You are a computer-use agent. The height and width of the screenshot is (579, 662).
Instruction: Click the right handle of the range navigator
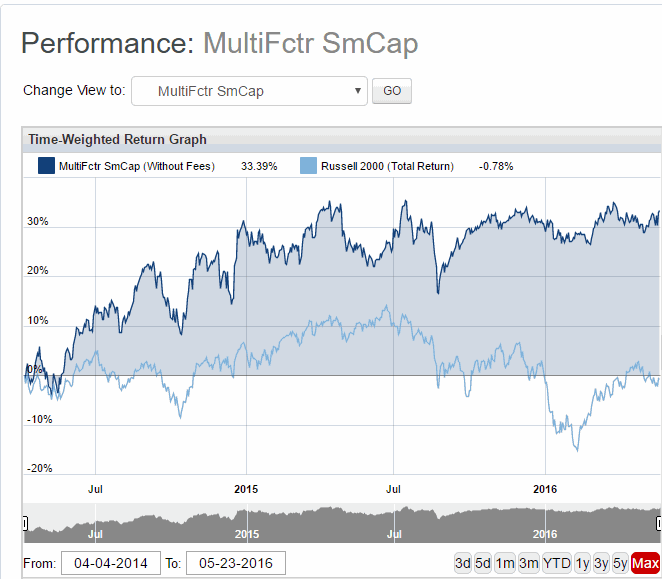click(659, 524)
